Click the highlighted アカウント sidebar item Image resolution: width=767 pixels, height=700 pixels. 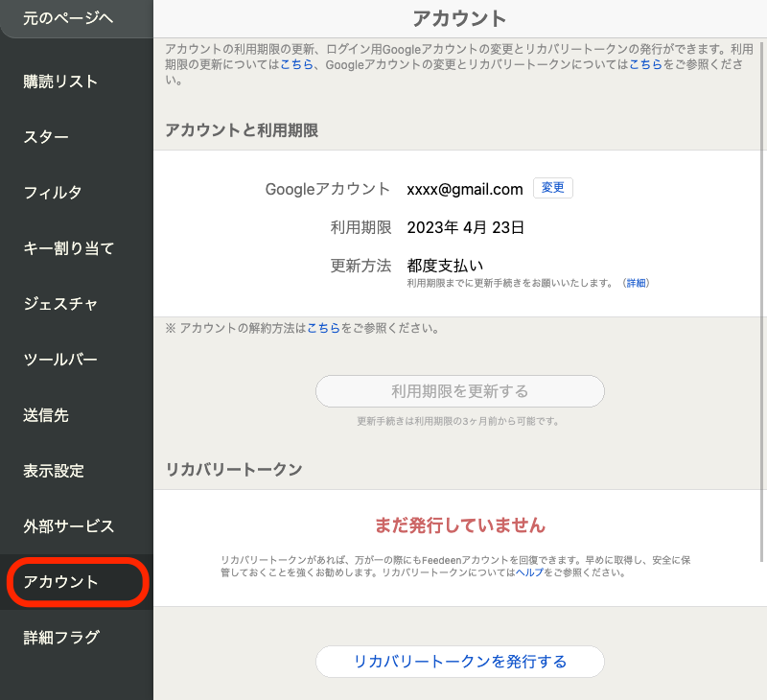tap(61, 582)
